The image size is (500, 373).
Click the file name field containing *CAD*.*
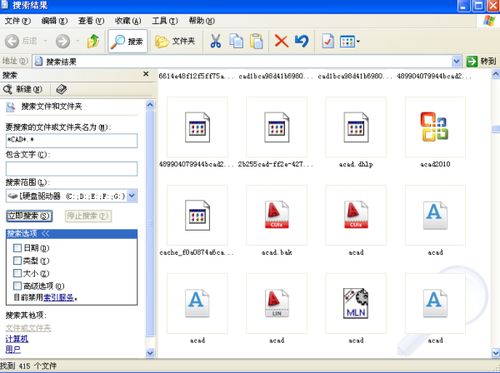coord(72,140)
